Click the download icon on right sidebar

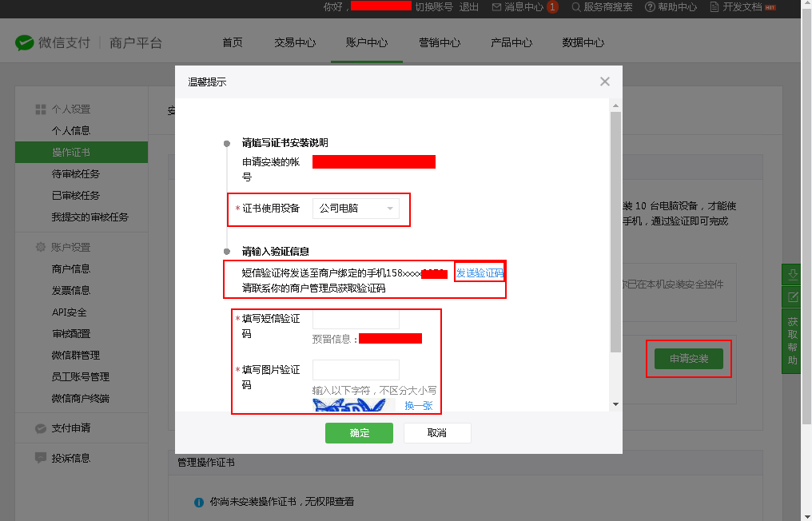click(x=793, y=274)
